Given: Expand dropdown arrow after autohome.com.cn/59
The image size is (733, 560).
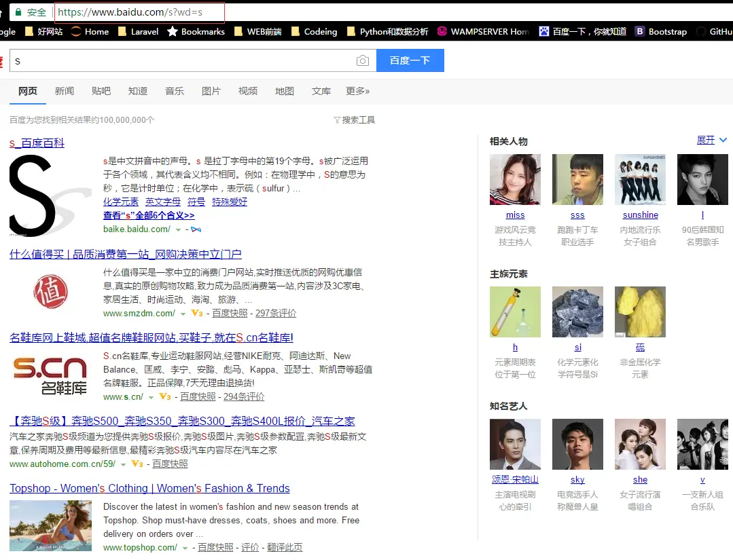Looking at the screenshot, I should [123, 465].
